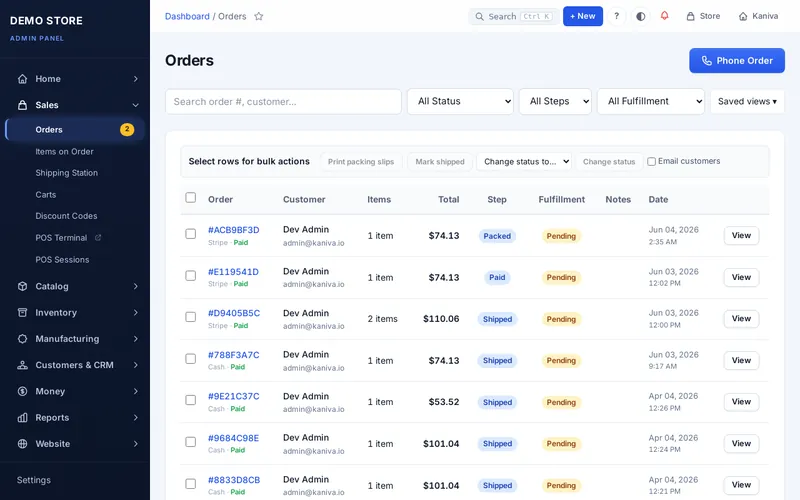Click the Catalog box icon
This screenshot has height=500, width=800.
pos(22,286)
